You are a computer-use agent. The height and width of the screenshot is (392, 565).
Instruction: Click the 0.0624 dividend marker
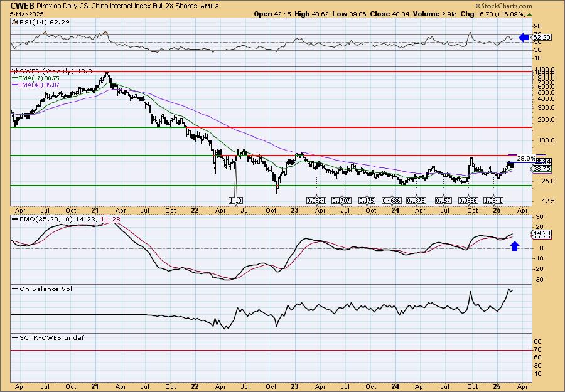click(x=316, y=200)
